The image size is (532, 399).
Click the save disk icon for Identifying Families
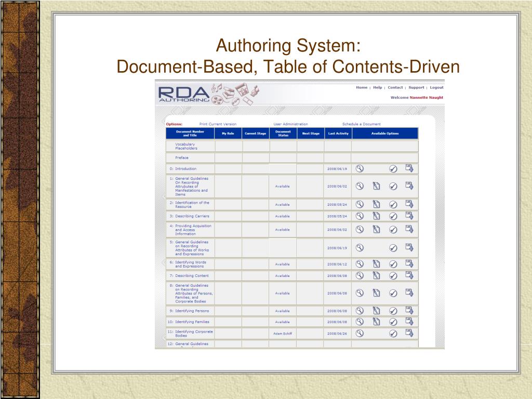tap(409, 321)
